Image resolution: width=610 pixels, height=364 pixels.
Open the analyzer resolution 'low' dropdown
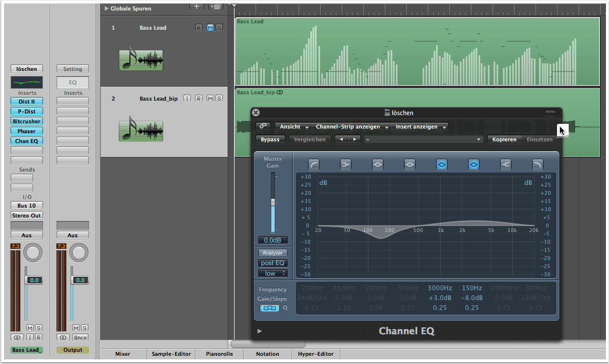pyautogui.click(x=272, y=273)
